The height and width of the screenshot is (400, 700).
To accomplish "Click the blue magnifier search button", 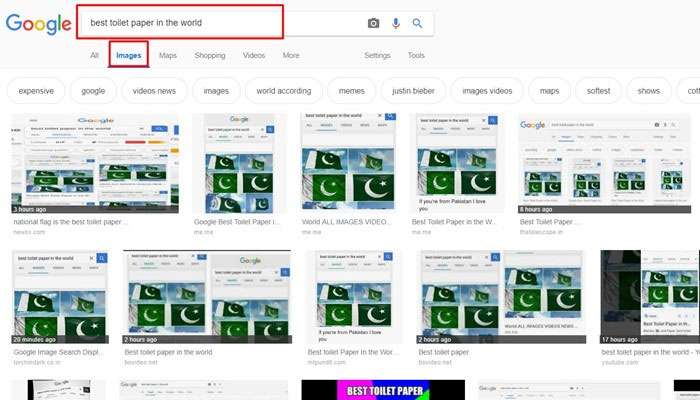I will pyautogui.click(x=417, y=23).
